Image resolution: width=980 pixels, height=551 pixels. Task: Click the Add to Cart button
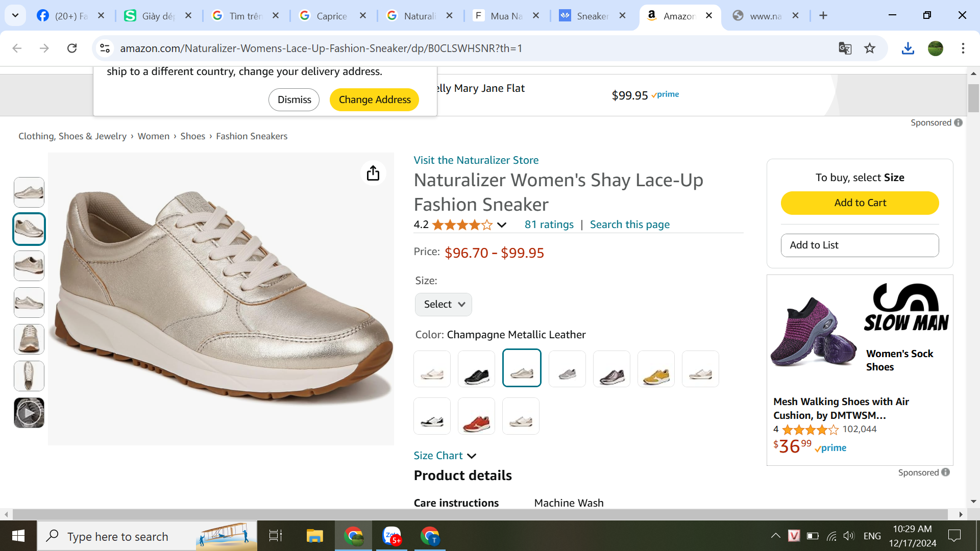[x=860, y=203]
